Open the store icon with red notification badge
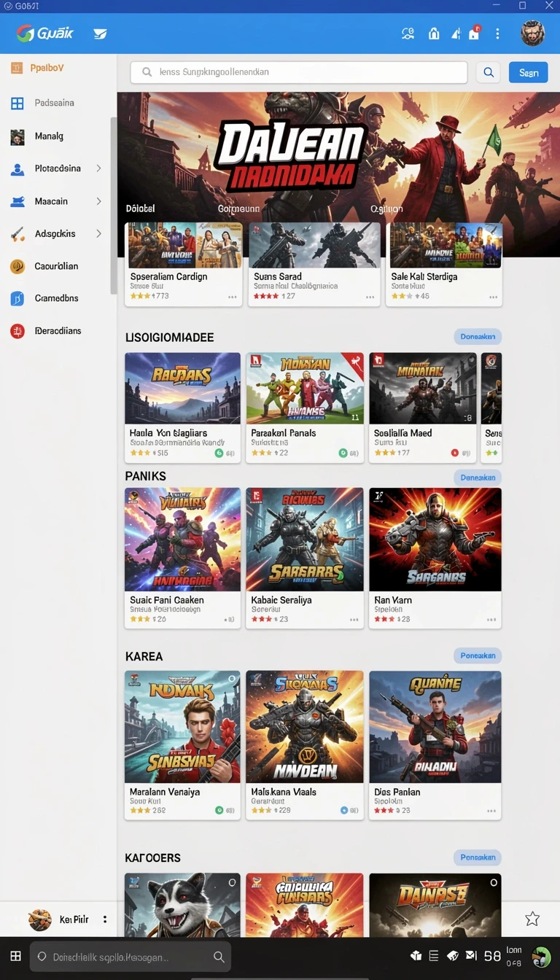Screen dimensions: 560x980 pos(474,33)
